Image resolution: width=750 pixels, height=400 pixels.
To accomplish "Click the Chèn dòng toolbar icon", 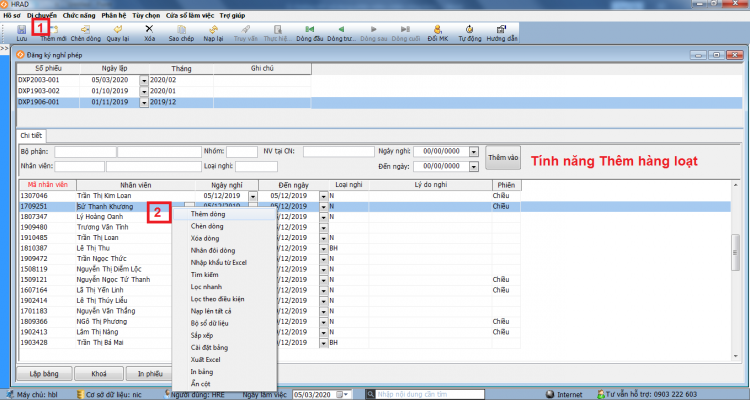I will tap(85, 29).
